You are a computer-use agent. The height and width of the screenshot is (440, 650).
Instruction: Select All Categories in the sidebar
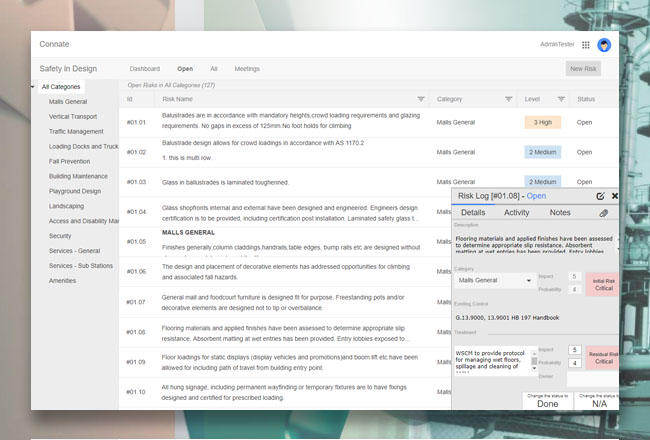pyautogui.click(x=61, y=87)
